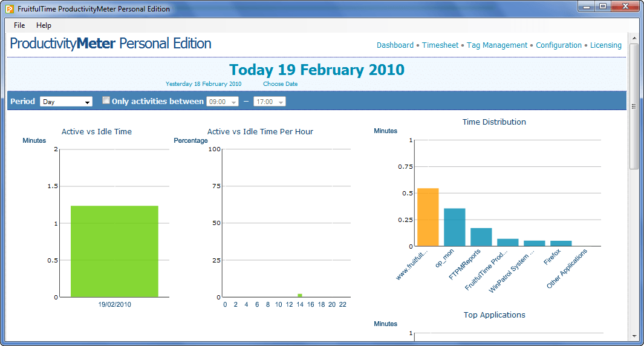Click the Choose Date link
The image size is (644, 346).
click(281, 84)
